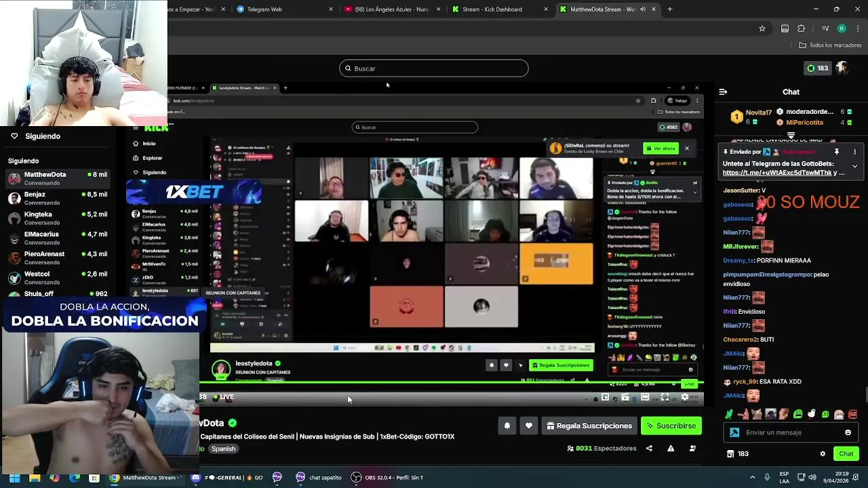This screenshot has width=868, height=488.
Task: Toggle theater mode on the player
Action: pos(645,398)
